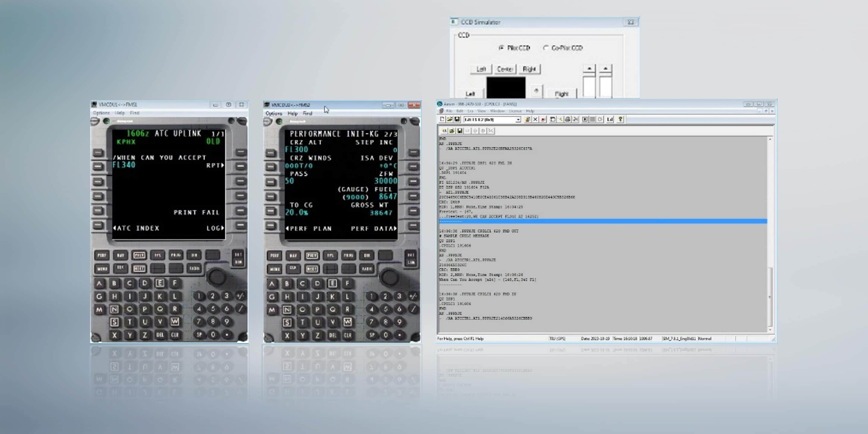Open the toolbar combo box dropdown
This screenshot has height=434, width=868.
point(518,120)
